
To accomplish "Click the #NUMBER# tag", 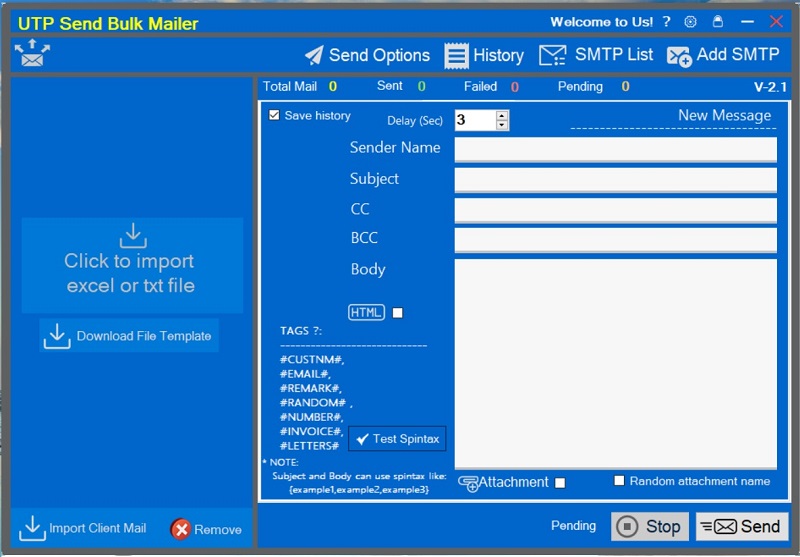I will click(311, 417).
